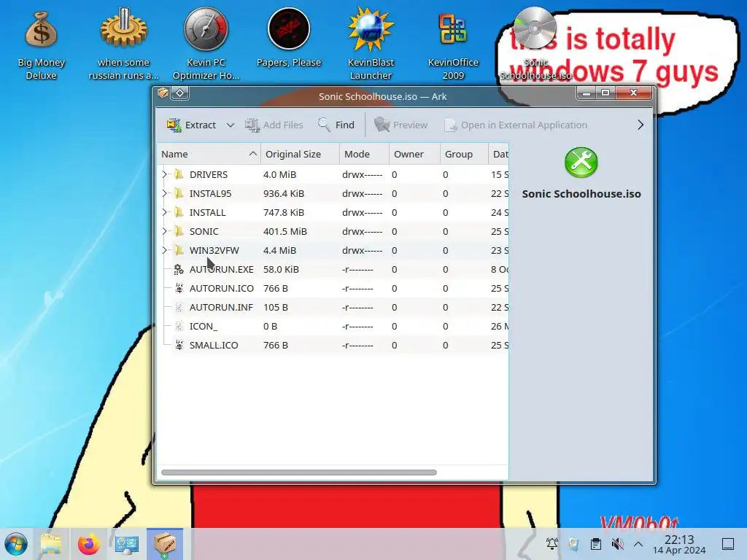Click the 4.0 MiB size cell
This screenshot has width=747, height=560.
[x=279, y=174]
